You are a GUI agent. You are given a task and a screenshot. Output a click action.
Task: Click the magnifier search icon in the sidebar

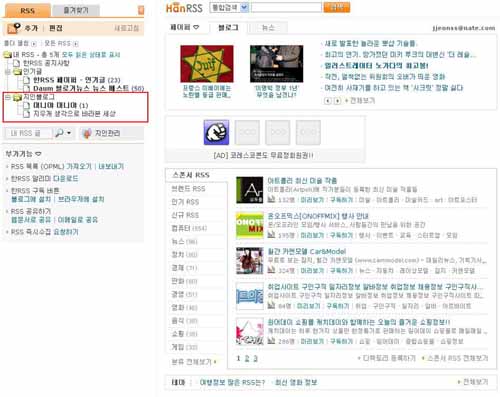pos(59,133)
